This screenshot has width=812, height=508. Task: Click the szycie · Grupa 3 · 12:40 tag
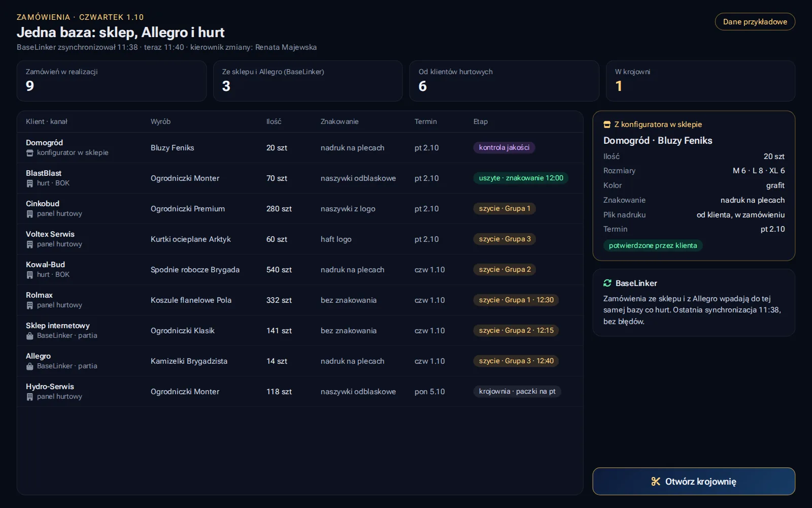point(516,361)
